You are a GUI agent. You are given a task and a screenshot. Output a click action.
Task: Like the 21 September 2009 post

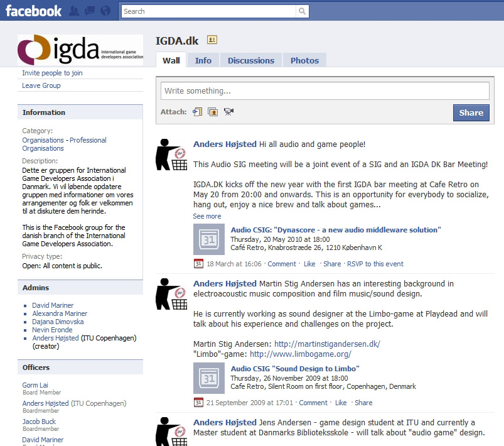(341, 403)
